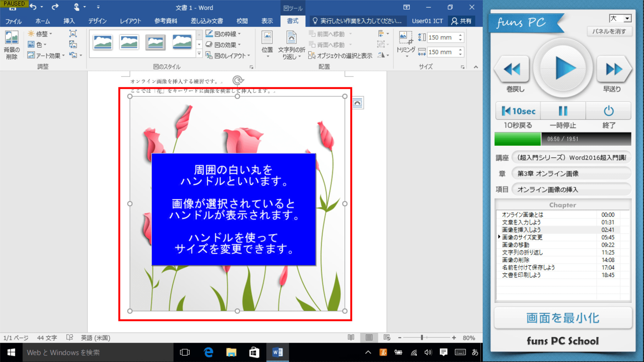Click the Remove Background (背景の削除) tool
The height and width of the screenshot is (362, 644).
[x=12, y=45]
